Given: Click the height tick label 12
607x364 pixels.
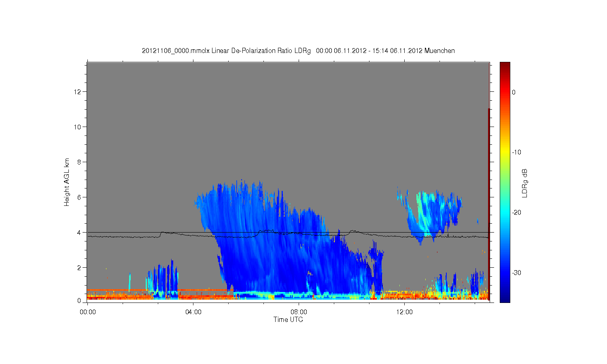Looking at the screenshot, I should click(x=78, y=92).
